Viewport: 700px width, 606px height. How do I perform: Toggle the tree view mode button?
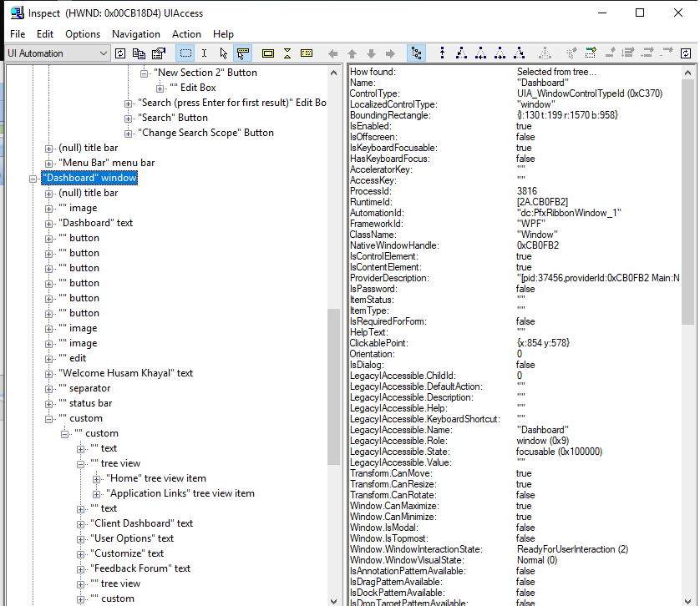417,53
